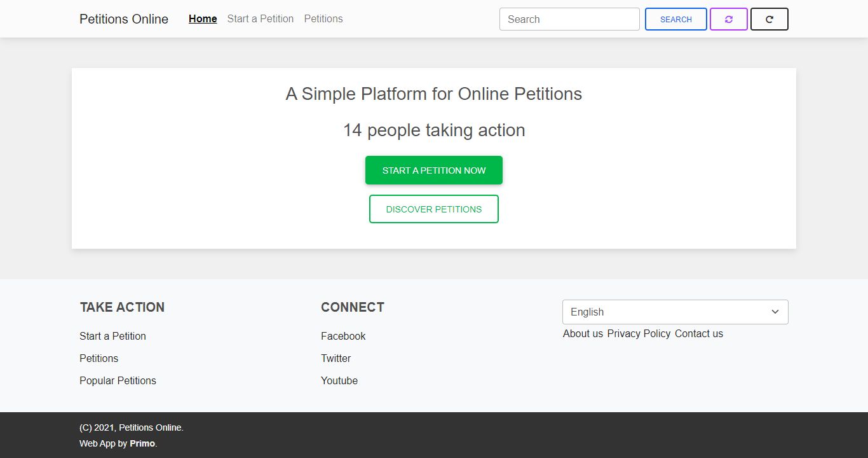Click the black clockwise reload icon button

pyautogui.click(x=769, y=19)
